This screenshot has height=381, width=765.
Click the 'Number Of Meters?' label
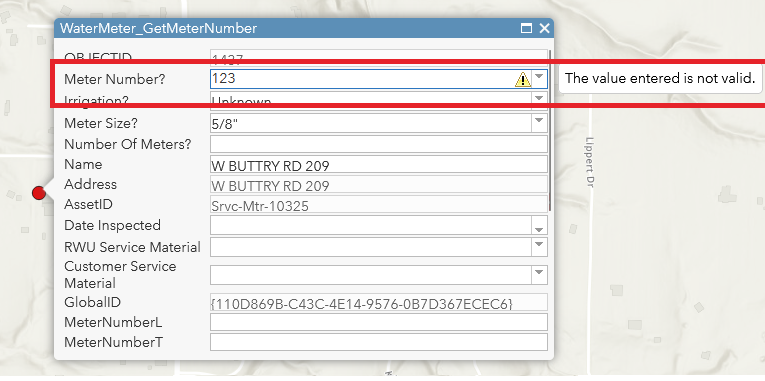(128, 144)
